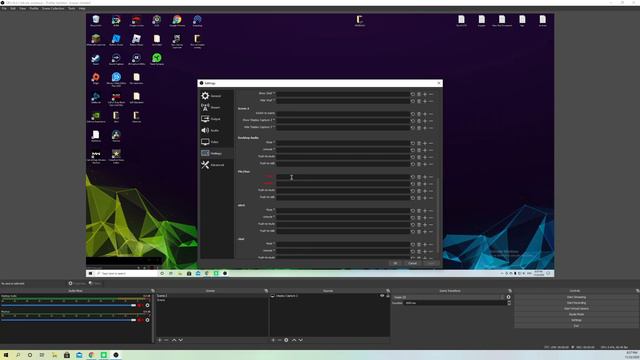Open source properties gear in Sources dock
640x360 pixels.
pyautogui.click(x=286, y=340)
